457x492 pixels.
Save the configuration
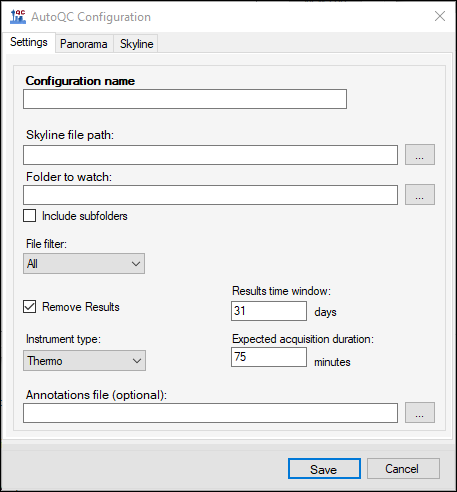[324, 469]
